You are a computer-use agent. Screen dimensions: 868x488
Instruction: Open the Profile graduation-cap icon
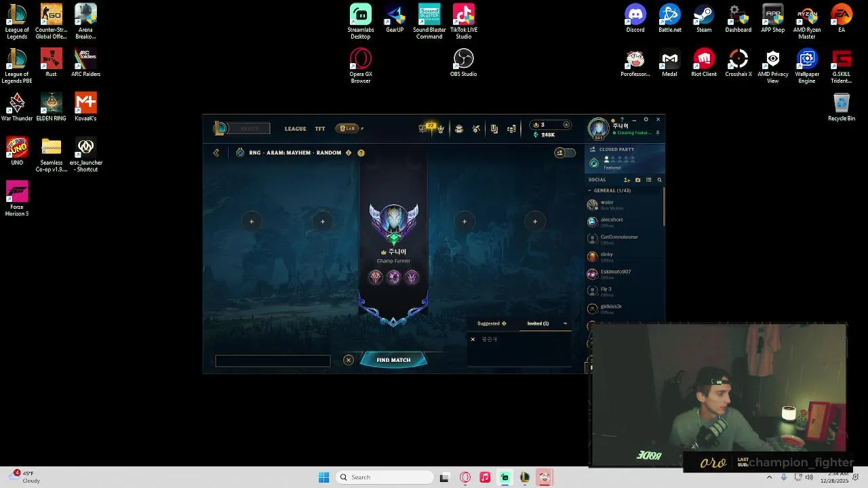pos(459,129)
